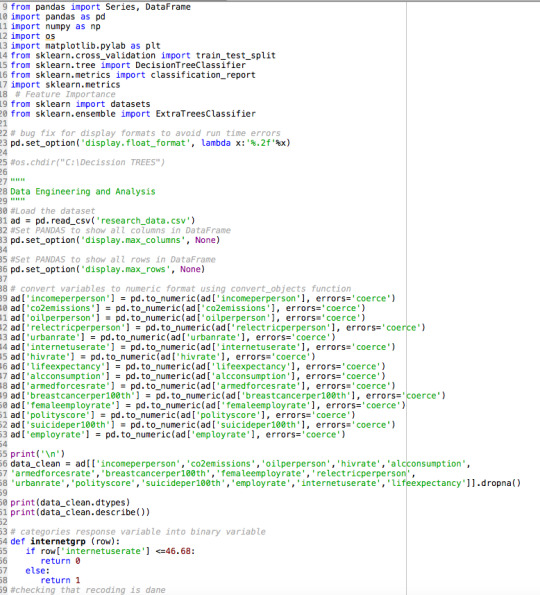
Task: Click the ad['suicideper100th'] to_numeric line
Action: tap(203, 425)
